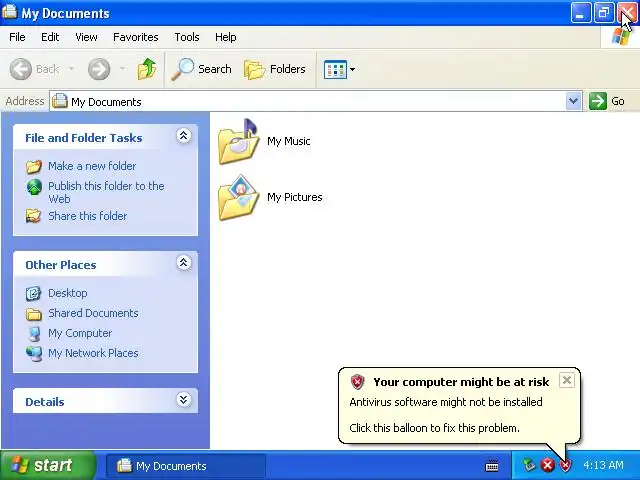
Task: Open Back history dropdown arrow
Action: coord(71,69)
